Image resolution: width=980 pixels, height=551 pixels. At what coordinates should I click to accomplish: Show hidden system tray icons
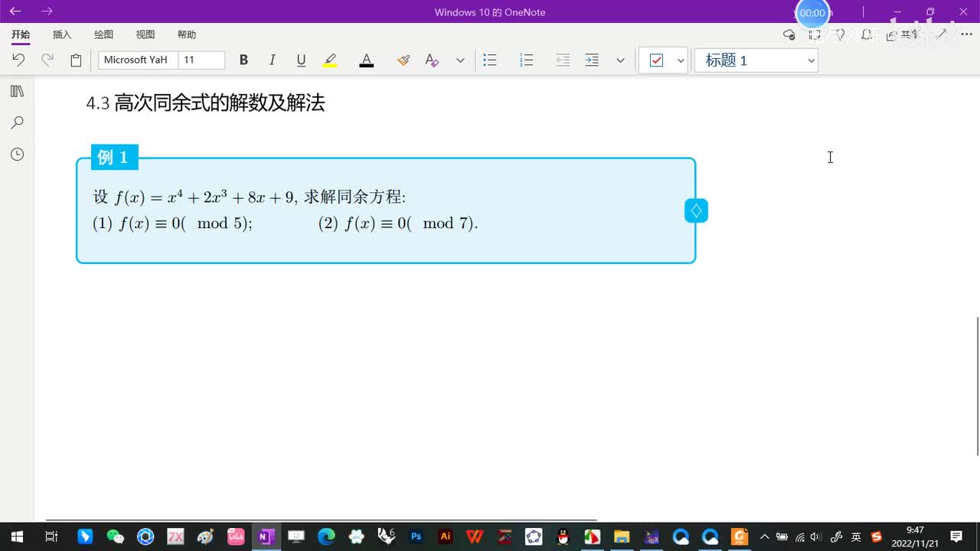click(x=764, y=536)
